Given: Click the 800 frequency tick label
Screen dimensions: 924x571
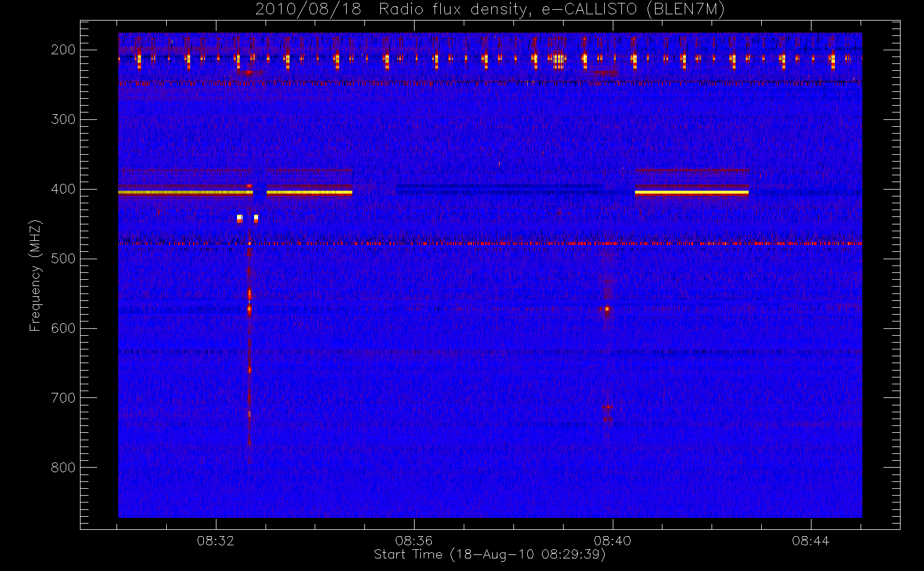Looking at the screenshot, I should tap(63, 468).
